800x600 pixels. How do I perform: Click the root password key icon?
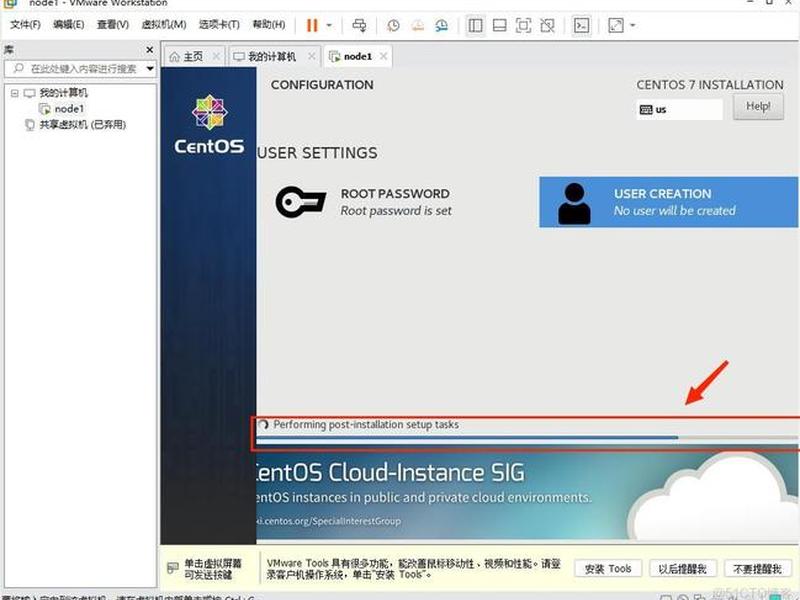pos(301,202)
